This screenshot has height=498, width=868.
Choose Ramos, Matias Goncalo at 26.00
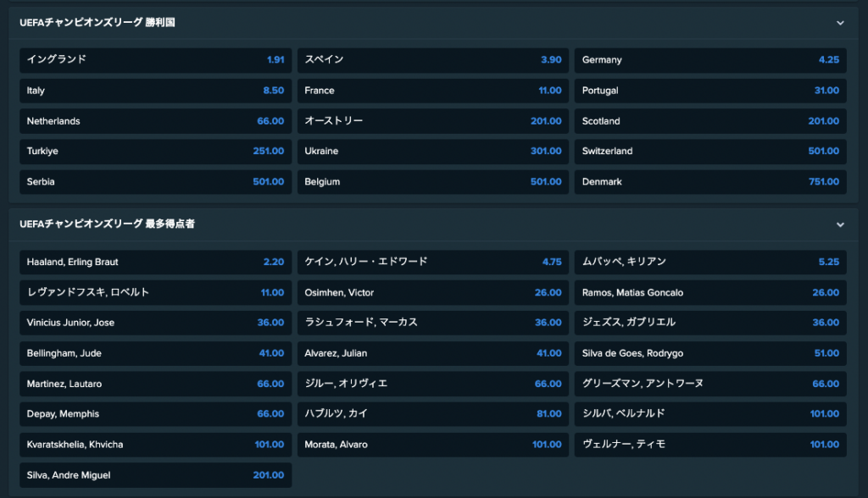710,292
